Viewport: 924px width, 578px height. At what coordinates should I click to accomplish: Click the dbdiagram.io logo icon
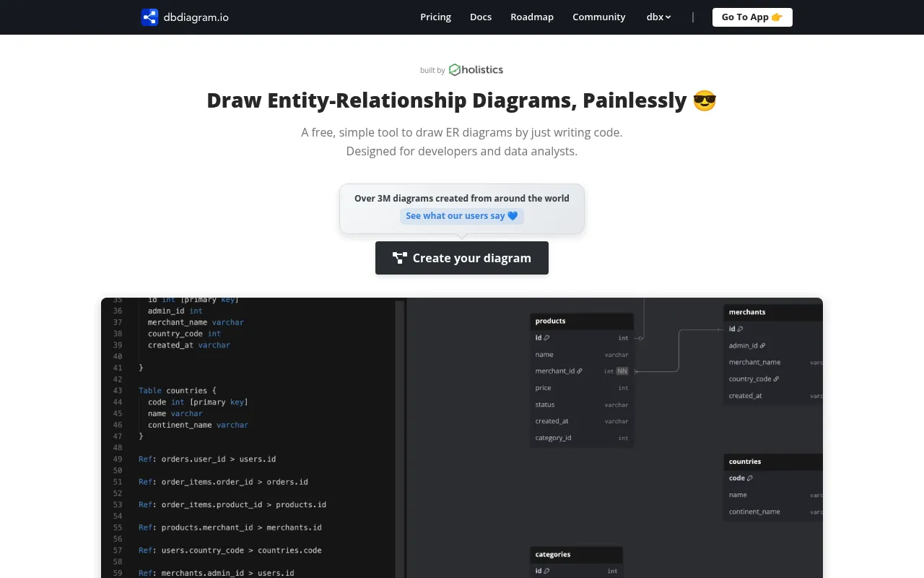click(x=149, y=17)
